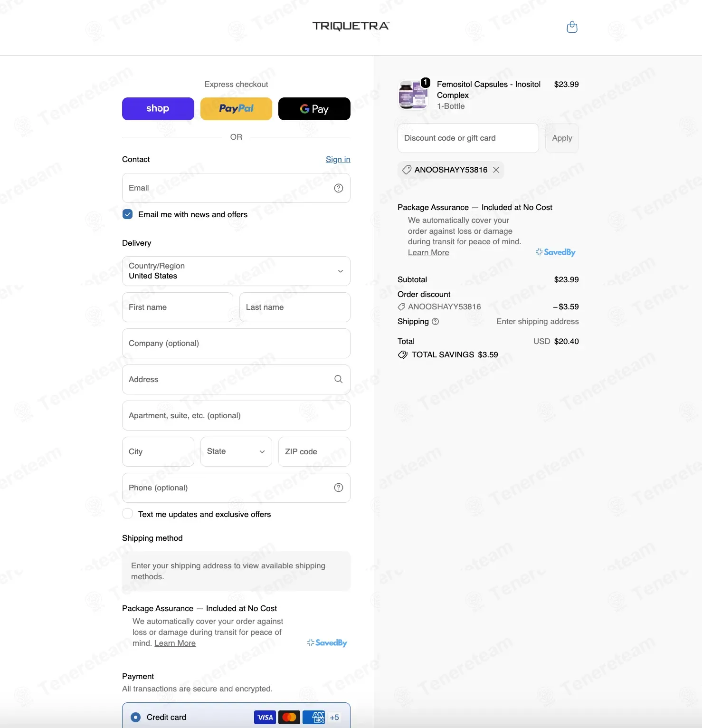The width and height of the screenshot is (702, 728).
Task: Open the Country/Region dropdown
Action: click(236, 271)
